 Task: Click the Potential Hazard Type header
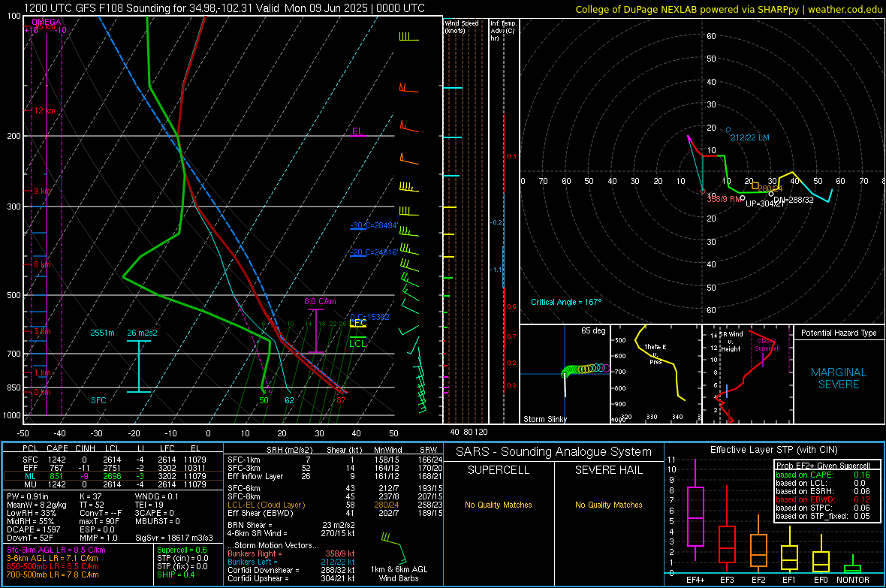tap(839, 333)
